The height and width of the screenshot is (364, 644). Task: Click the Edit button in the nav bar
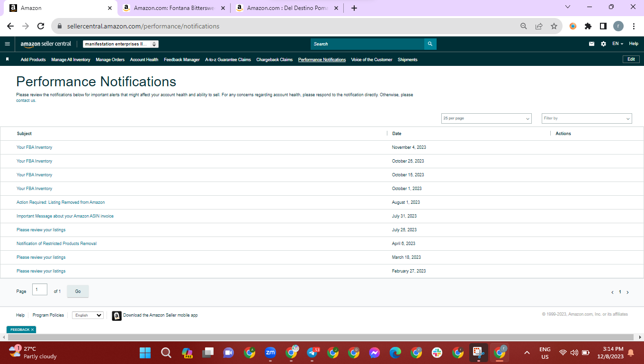(631, 59)
